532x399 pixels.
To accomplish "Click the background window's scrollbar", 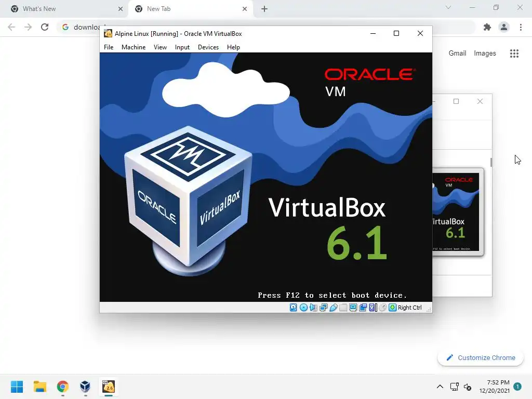I will 491,162.
